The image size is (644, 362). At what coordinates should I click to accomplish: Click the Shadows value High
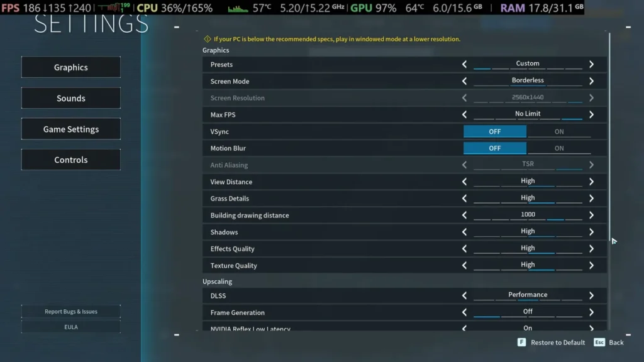coord(528,231)
